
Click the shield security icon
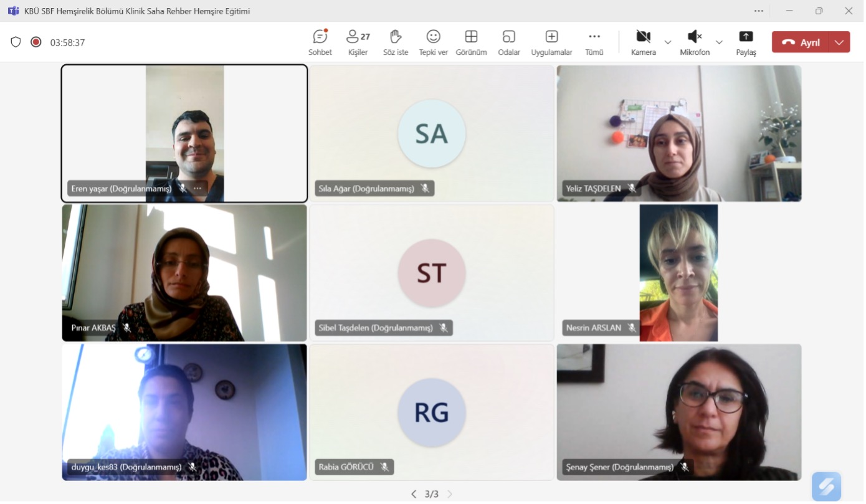[x=16, y=42]
